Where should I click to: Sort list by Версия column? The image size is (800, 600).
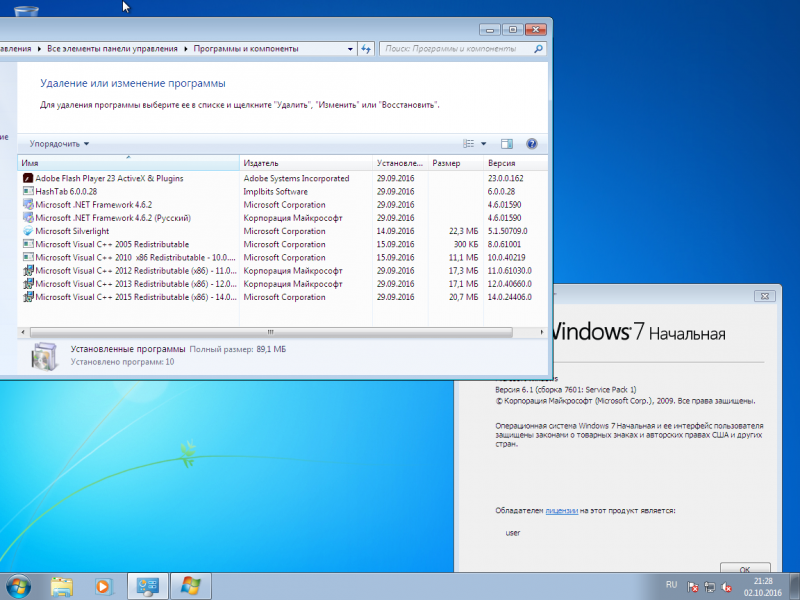pos(515,163)
